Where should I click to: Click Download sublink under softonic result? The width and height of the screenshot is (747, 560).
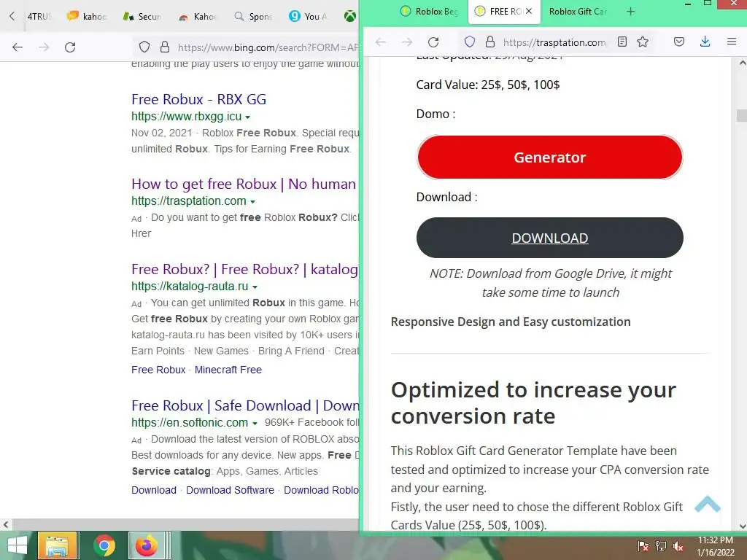pyautogui.click(x=154, y=490)
